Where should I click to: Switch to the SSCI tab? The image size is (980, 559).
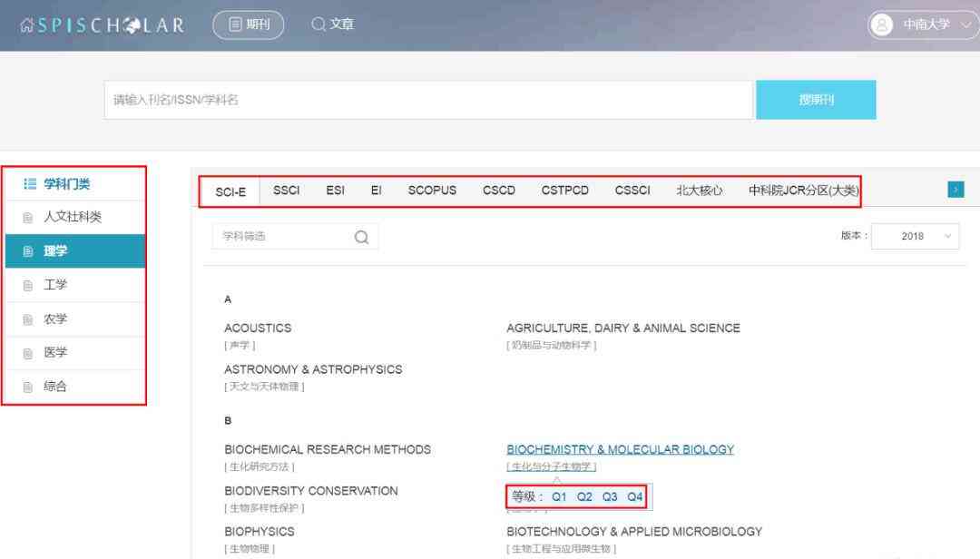[286, 190]
